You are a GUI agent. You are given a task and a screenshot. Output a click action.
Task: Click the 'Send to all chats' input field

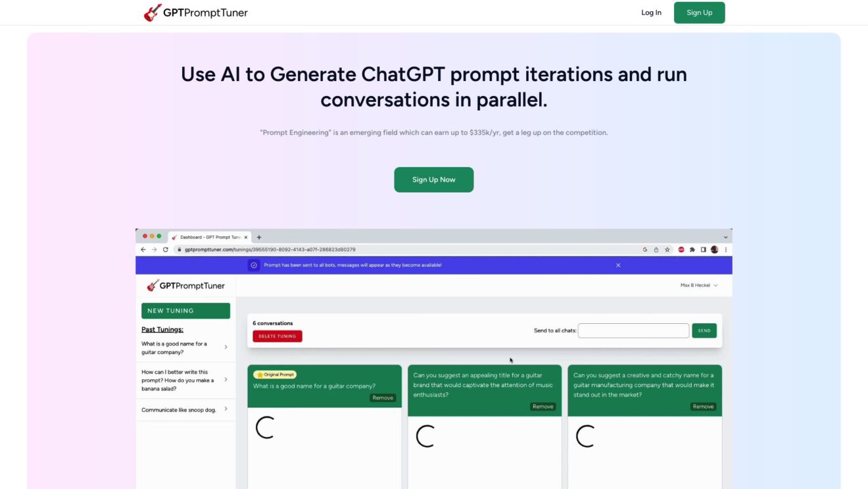pyautogui.click(x=633, y=330)
